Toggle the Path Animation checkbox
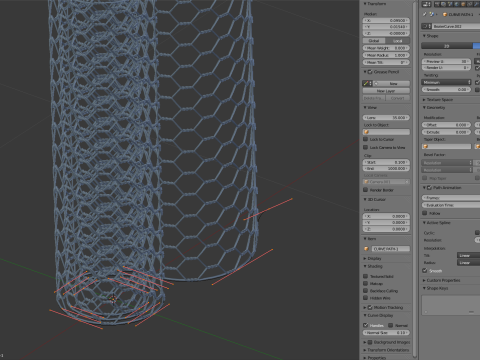Viewport: 480px width, 360px height. point(429,188)
